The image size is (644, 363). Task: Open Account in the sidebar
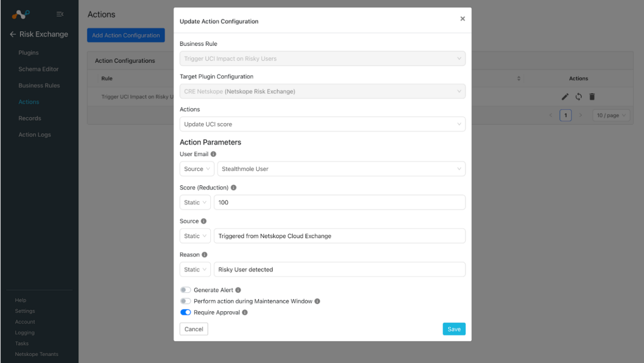pyautogui.click(x=25, y=322)
